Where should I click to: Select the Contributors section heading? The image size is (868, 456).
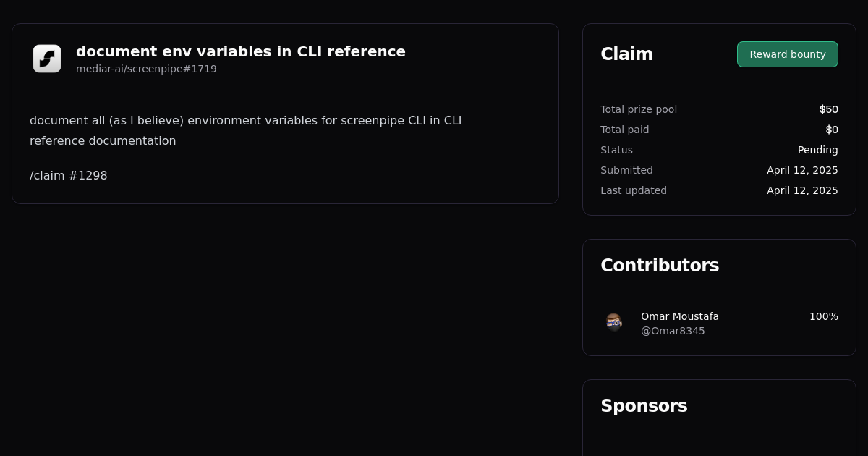tap(660, 265)
